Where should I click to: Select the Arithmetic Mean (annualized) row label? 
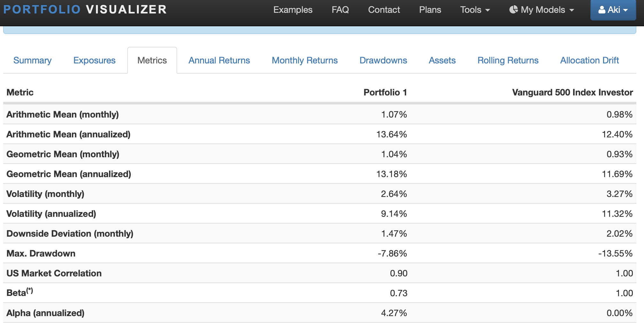coord(68,134)
